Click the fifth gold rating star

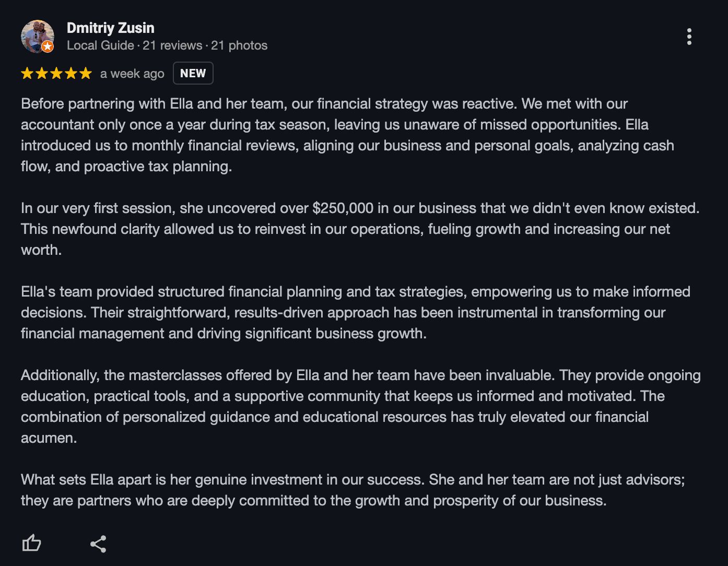point(86,74)
